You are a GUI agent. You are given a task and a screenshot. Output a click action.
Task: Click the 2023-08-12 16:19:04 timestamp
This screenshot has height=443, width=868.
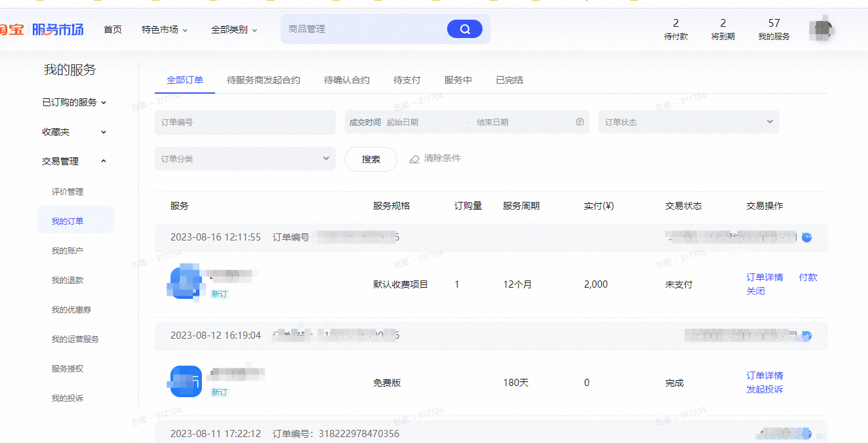(x=216, y=336)
